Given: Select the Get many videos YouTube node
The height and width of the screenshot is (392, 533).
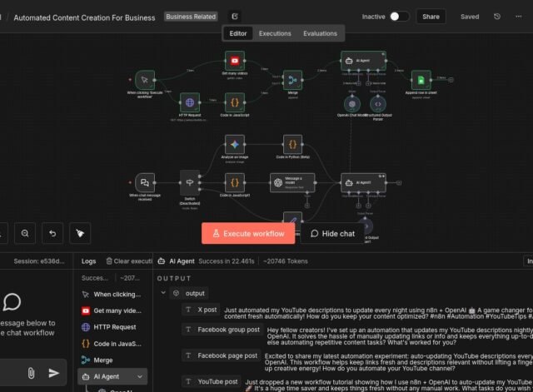Looking at the screenshot, I should pos(235,61).
